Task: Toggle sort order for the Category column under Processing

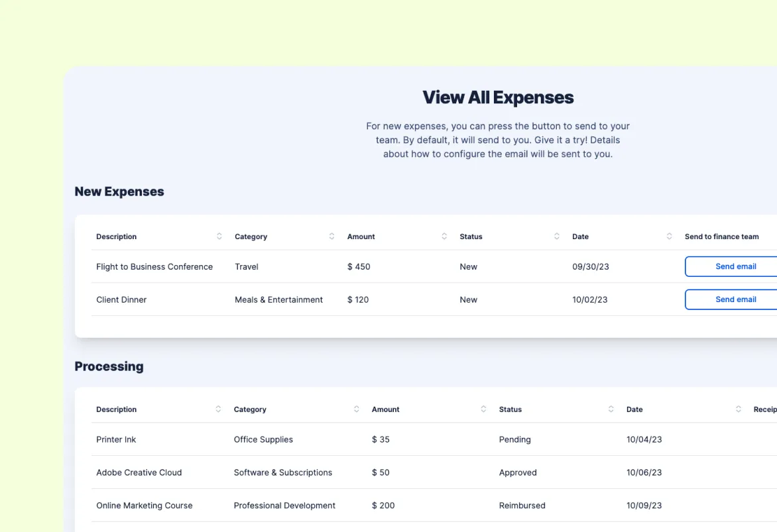Action: click(x=356, y=409)
